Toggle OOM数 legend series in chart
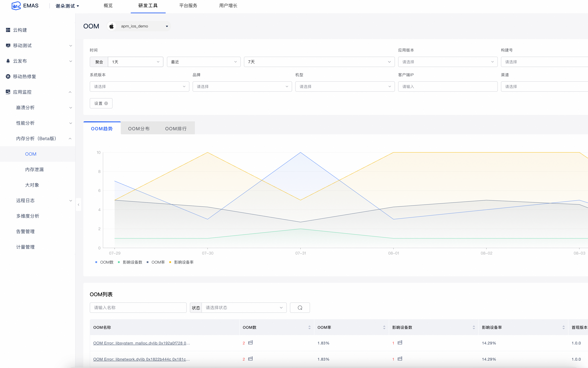Screen dimensions: 588x368 (x=104, y=262)
